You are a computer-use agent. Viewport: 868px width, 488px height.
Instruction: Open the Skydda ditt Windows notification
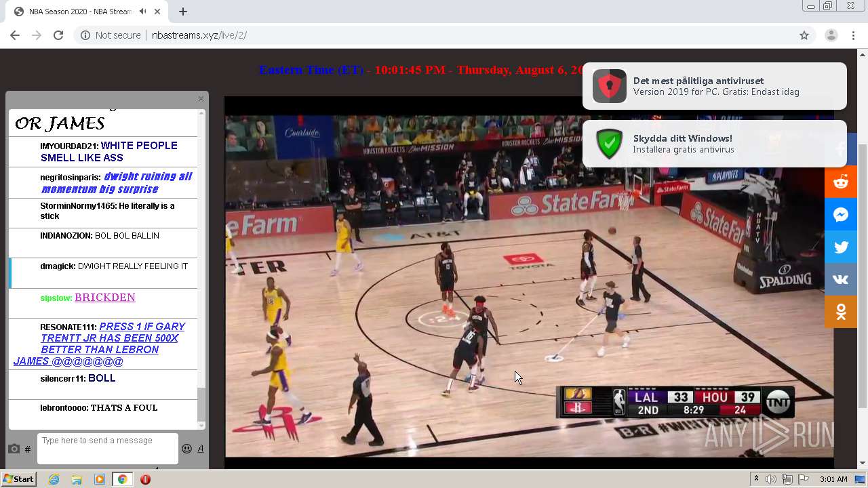pyautogui.click(x=715, y=144)
